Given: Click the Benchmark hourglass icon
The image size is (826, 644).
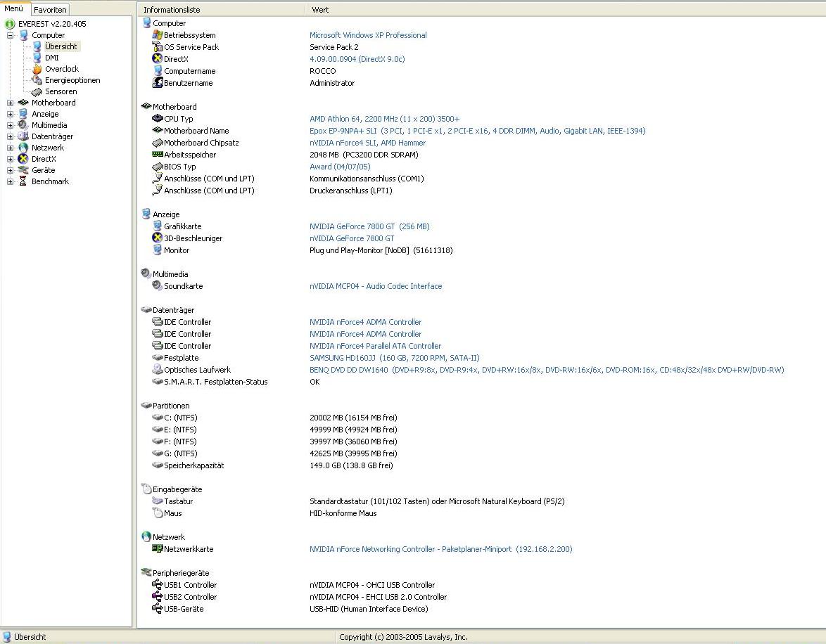Looking at the screenshot, I should click(23, 181).
